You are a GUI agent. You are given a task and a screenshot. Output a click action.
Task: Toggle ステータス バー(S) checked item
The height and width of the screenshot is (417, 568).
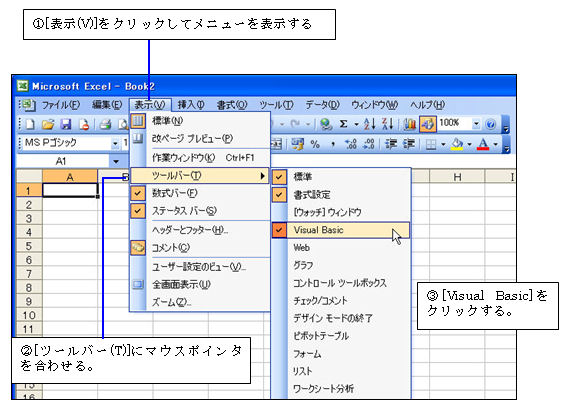[x=200, y=211]
